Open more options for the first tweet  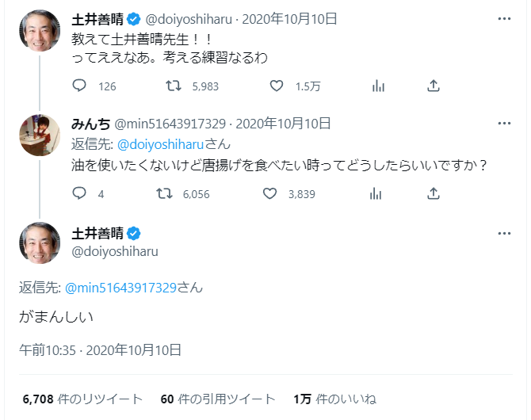coord(504,17)
